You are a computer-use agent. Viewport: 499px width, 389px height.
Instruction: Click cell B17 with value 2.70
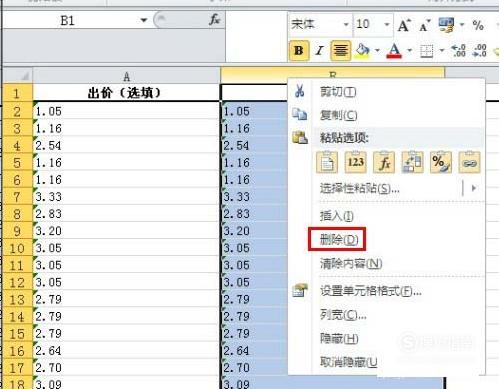(x=255, y=368)
